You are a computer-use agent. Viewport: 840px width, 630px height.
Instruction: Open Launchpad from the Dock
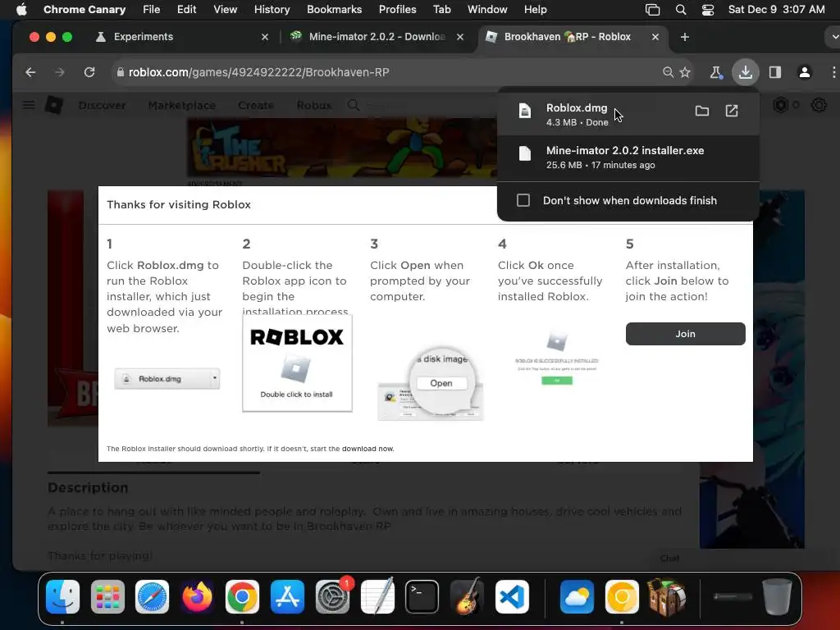pos(107,597)
